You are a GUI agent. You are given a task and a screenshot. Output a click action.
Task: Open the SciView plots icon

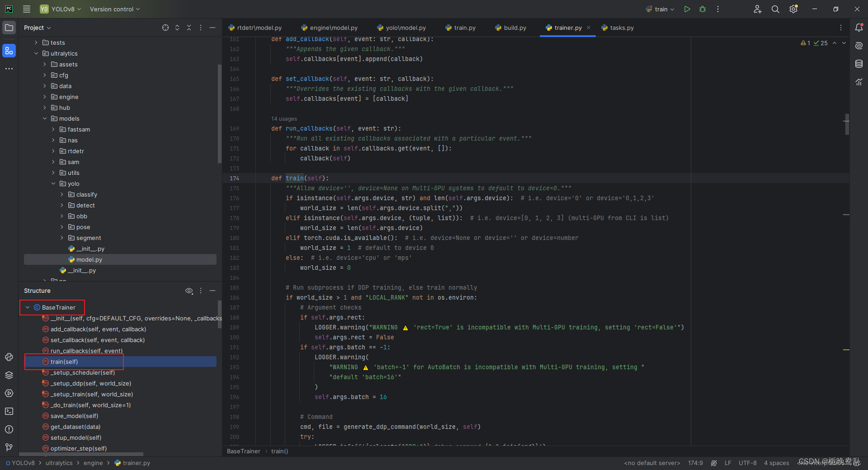(x=859, y=82)
